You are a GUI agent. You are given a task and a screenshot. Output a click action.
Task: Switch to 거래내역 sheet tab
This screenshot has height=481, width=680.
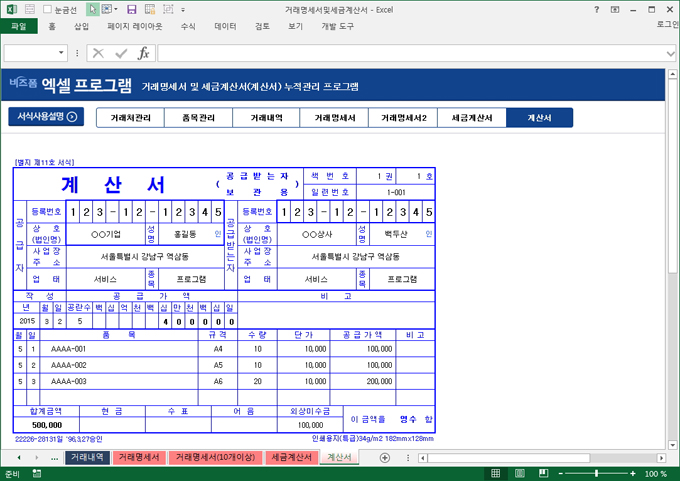point(87,457)
